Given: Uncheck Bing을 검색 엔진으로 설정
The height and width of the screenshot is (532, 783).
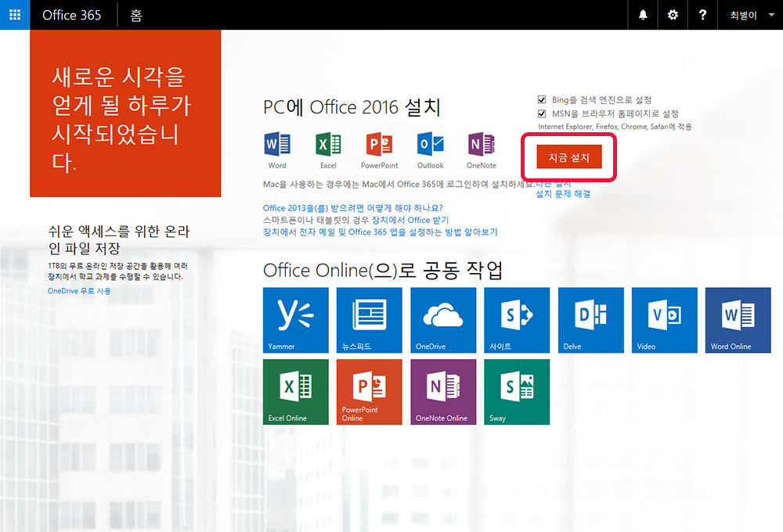Looking at the screenshot, I should 542,99.
